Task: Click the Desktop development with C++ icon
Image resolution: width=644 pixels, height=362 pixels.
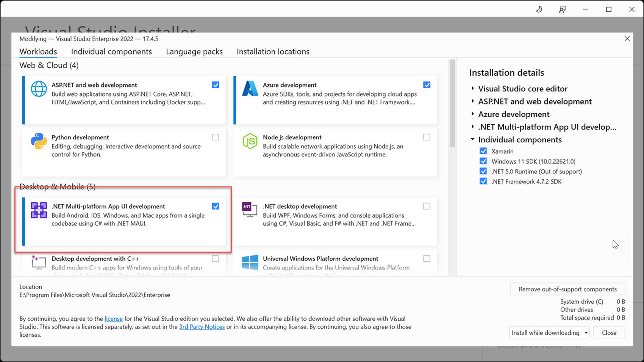Action: click(38, 263)
